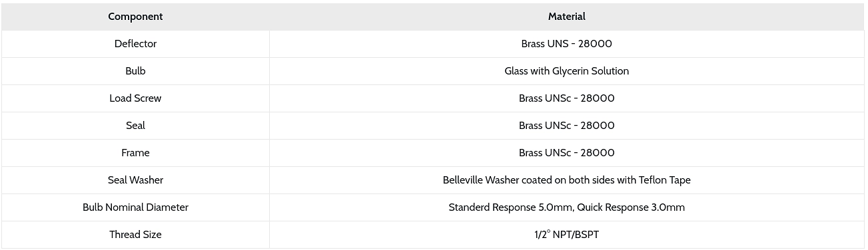Image resolution: width=868 pixels, height=250 pixels.
Task: Click the Component column header
Action: 135,17
